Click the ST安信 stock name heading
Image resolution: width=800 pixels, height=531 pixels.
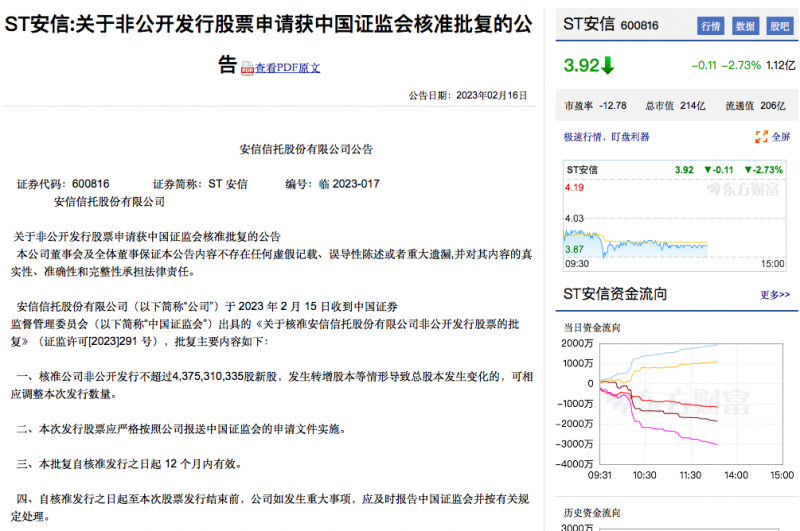(589, 24)
